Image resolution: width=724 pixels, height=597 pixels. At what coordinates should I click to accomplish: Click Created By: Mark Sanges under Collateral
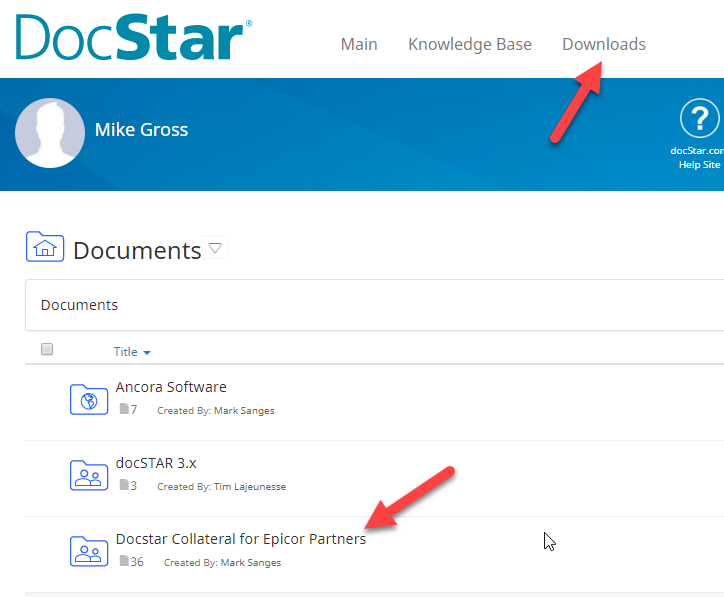[x=223, y=562]
